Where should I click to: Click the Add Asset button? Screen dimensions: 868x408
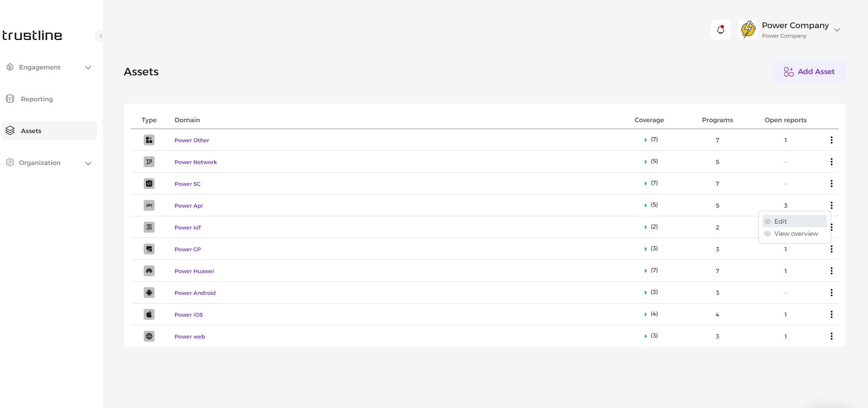point(809,72)
